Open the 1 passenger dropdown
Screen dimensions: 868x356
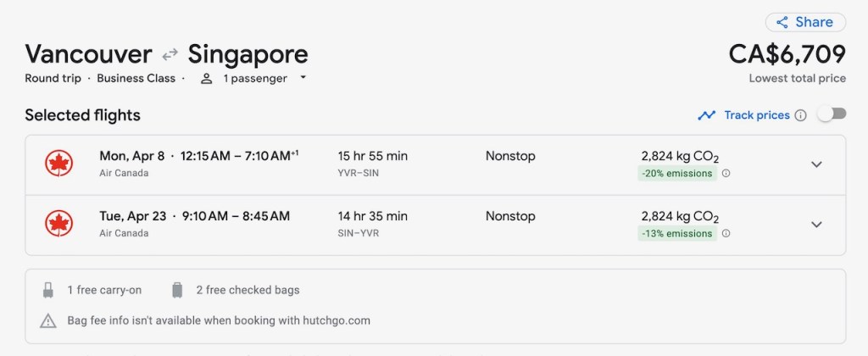click(x=253, y=78)
